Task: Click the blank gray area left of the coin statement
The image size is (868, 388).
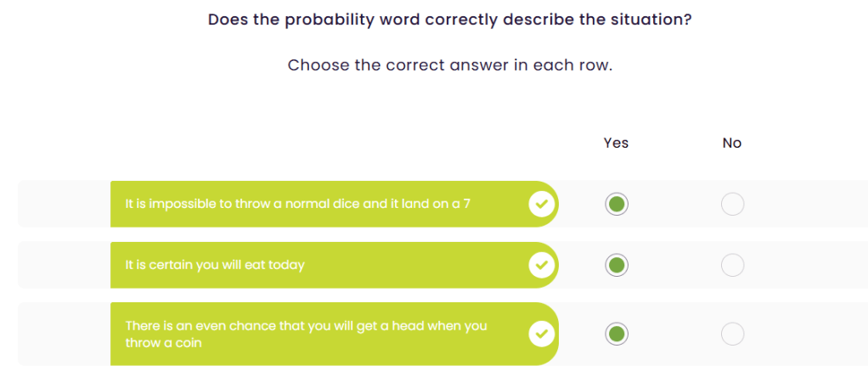Action: 64,335
